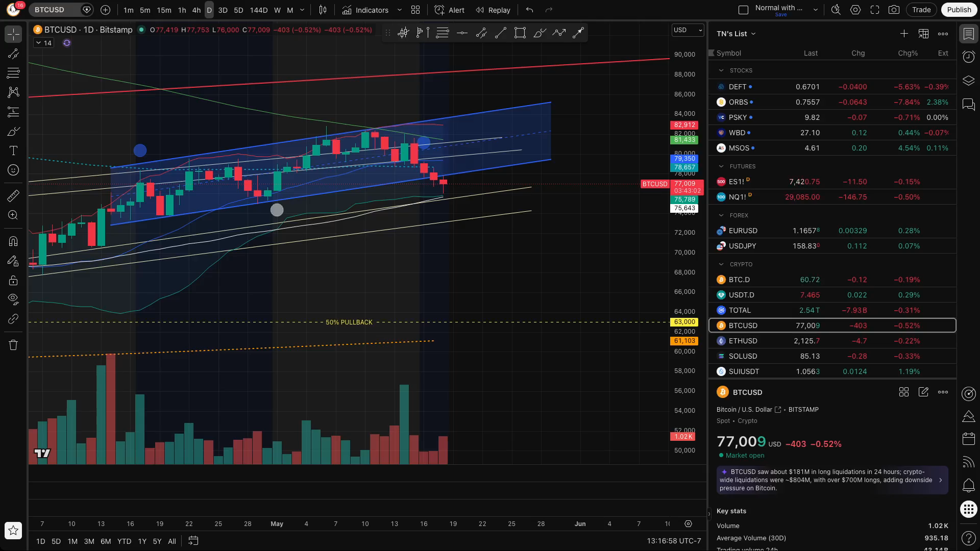
Task: Set the date range to 6M
Action: pos(106,541)
